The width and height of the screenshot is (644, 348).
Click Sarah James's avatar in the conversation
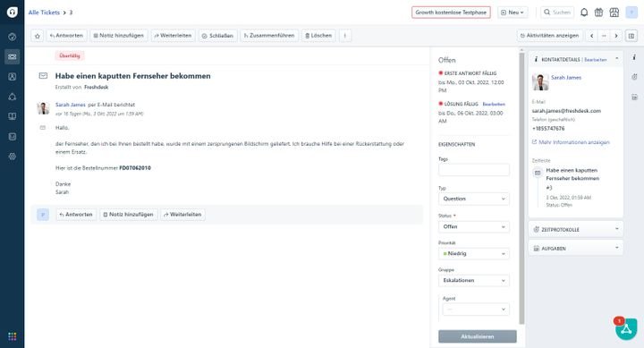[x=43, y=108]
